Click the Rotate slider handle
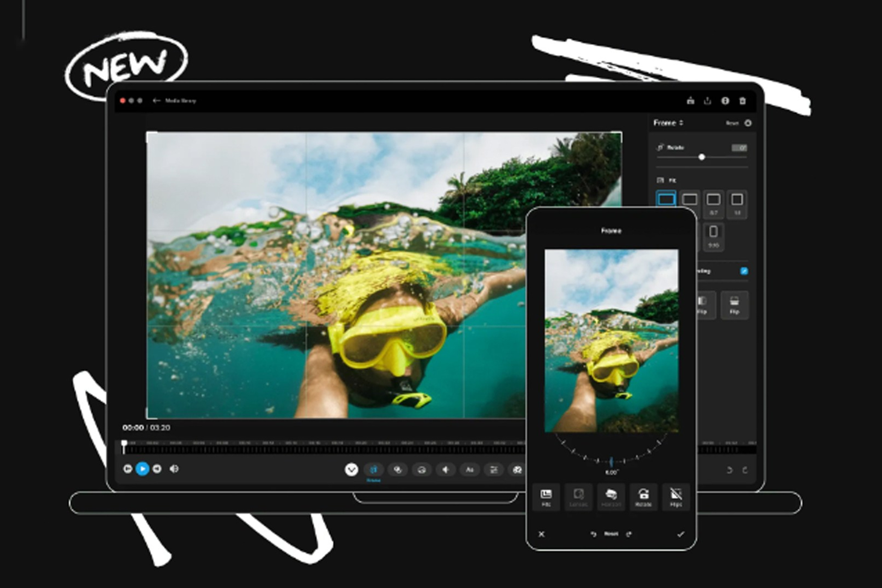Viewport: 882px width, 588px height. (x=701, y=157)
